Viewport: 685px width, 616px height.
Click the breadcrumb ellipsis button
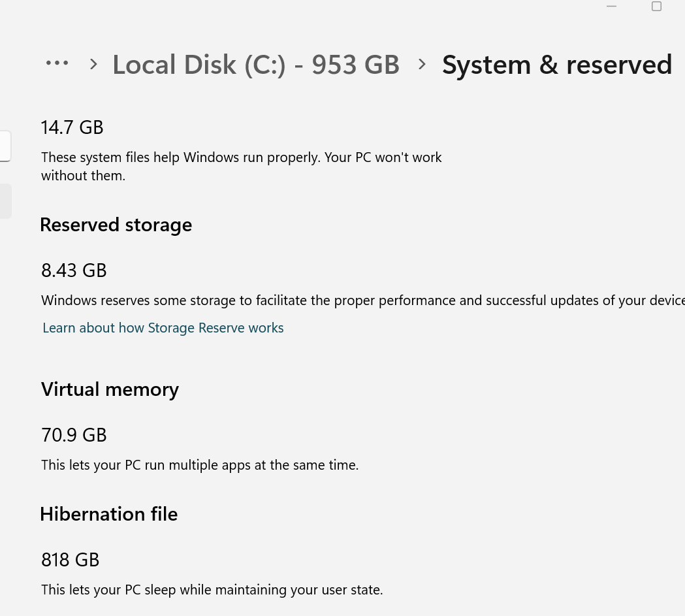coord(57,63)
